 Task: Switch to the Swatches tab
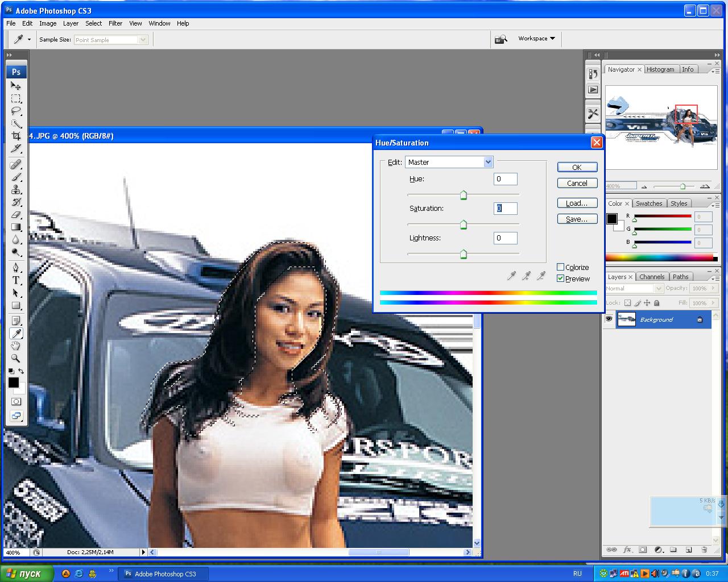pos(649,203)
